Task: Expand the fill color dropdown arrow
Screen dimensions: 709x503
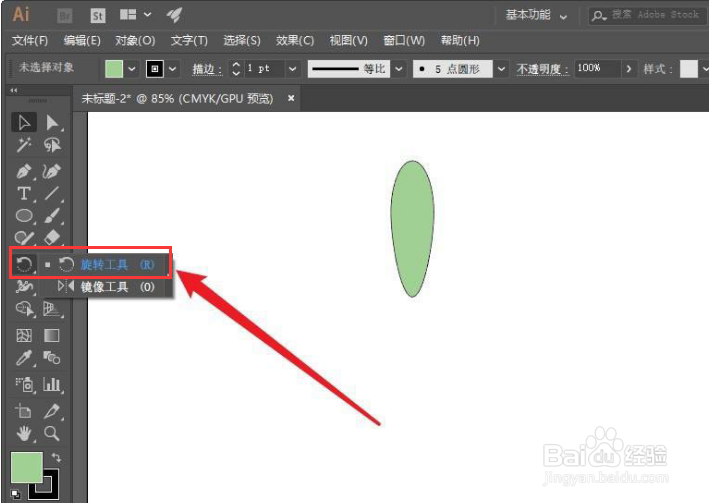Action: [132, 69]
